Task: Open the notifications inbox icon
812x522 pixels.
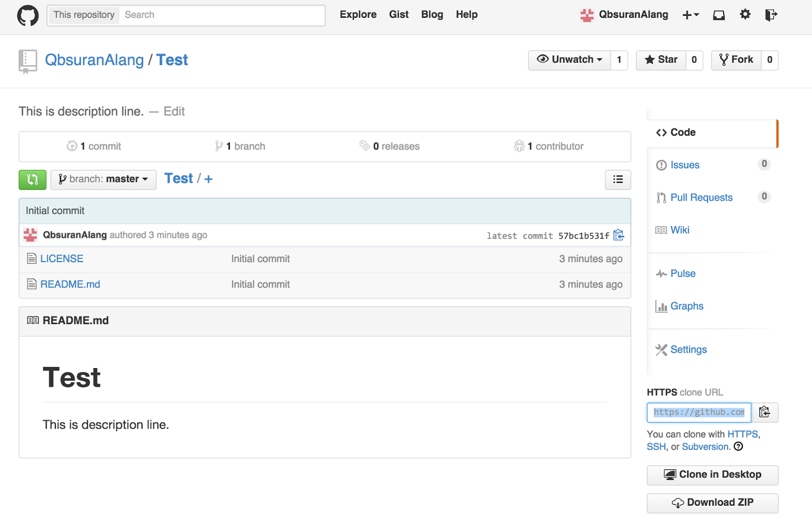Action: (x=719, y=15)
